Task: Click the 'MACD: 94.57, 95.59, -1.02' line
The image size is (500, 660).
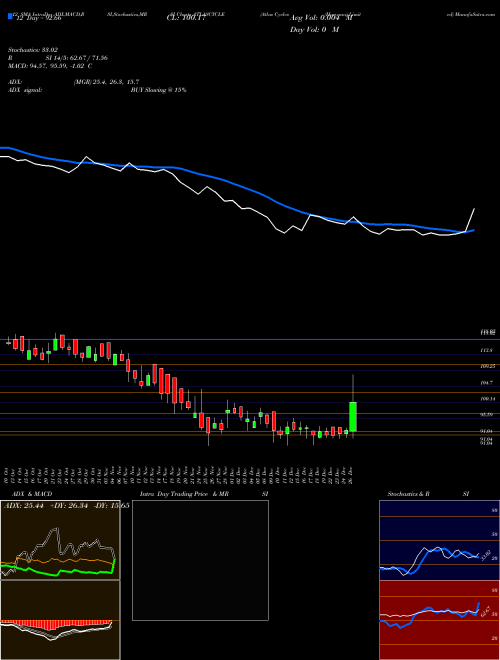Action: click(50, 66)
